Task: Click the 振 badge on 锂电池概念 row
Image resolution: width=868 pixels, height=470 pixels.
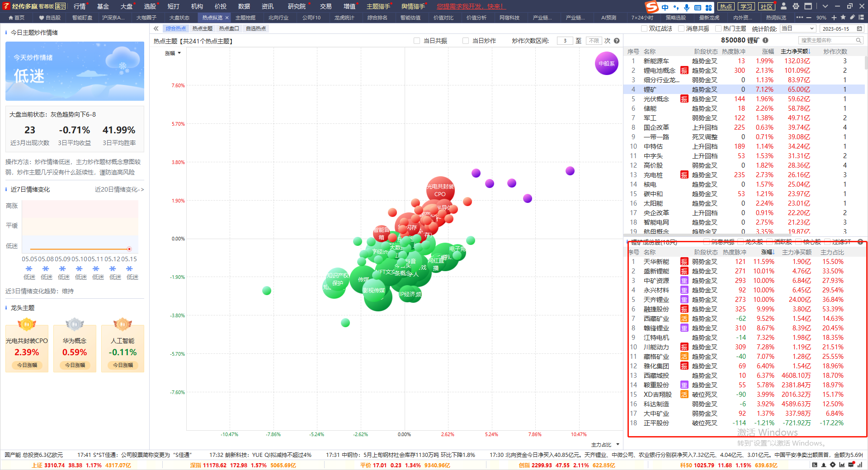Action: pyautogui.click(x=684, y=70)
